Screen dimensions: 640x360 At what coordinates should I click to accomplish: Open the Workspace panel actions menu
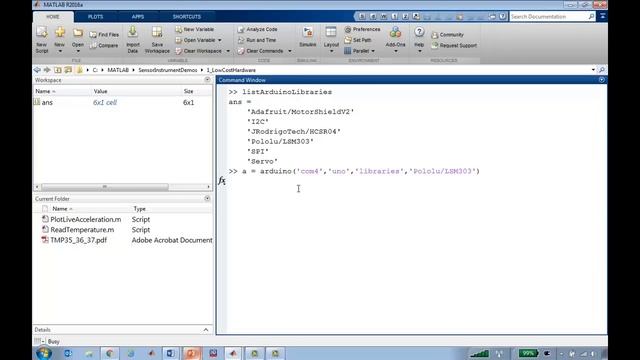coord(207,80)
